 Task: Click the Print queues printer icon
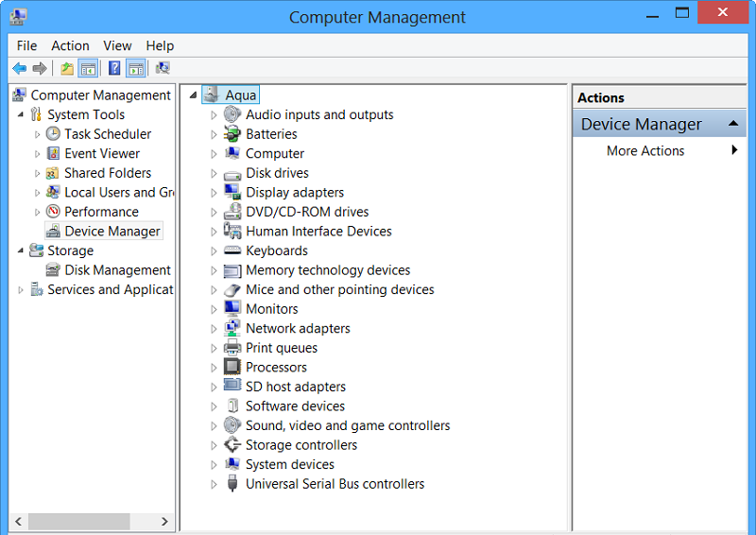point(232,348)
